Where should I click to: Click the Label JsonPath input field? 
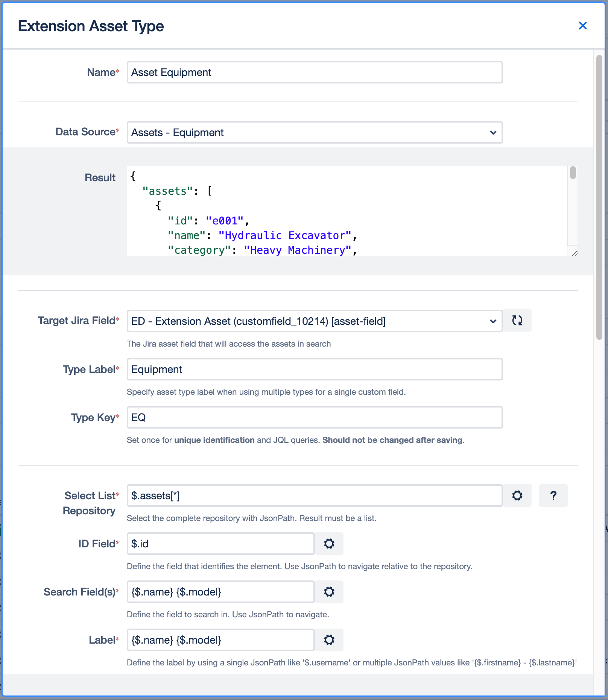(220, 640)
